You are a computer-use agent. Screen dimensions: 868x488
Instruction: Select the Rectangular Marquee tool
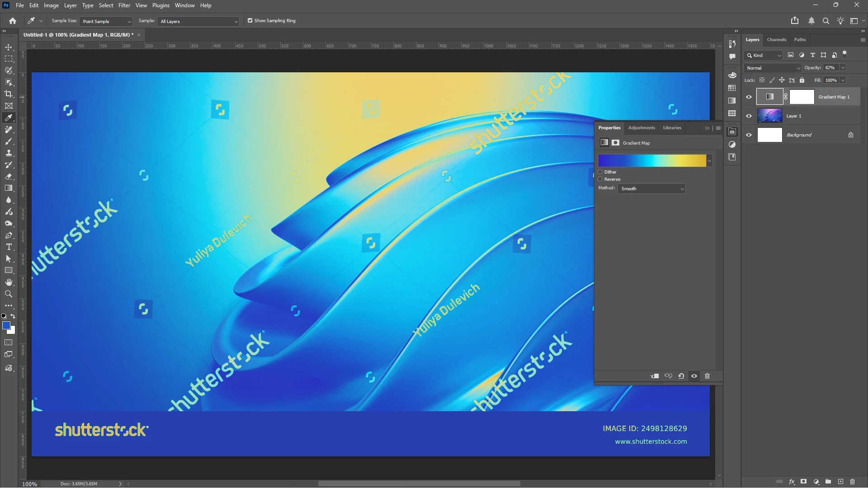pos(9,59)
